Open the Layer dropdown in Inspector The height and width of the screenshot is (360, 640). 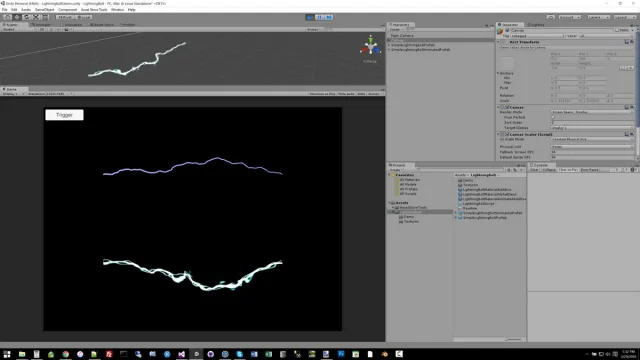coord(606,36)
